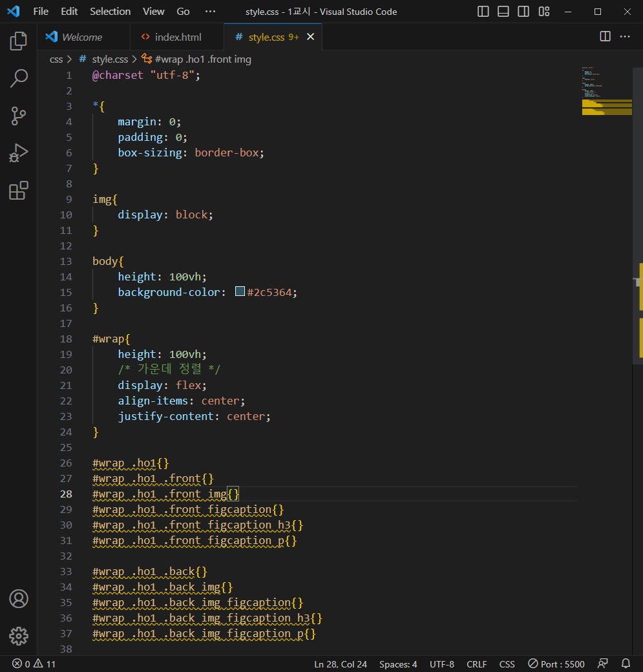Click the notifications bell in status bar
643x672 pixels.
(626, 664)
